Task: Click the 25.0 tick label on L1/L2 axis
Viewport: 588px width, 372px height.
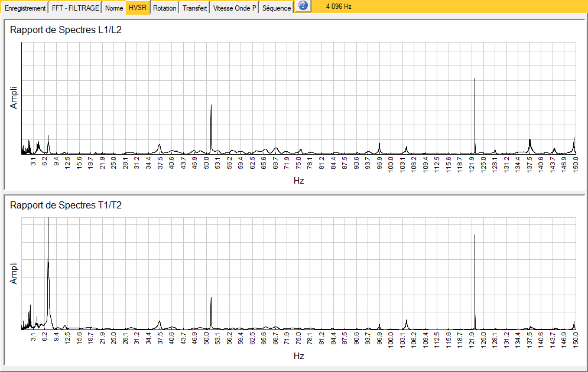Action: [x=114, y=163]
